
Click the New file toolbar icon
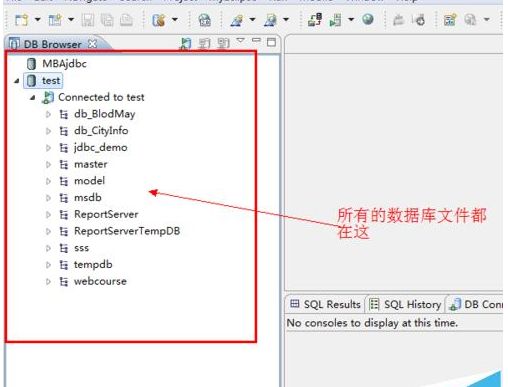pos(22,20)
